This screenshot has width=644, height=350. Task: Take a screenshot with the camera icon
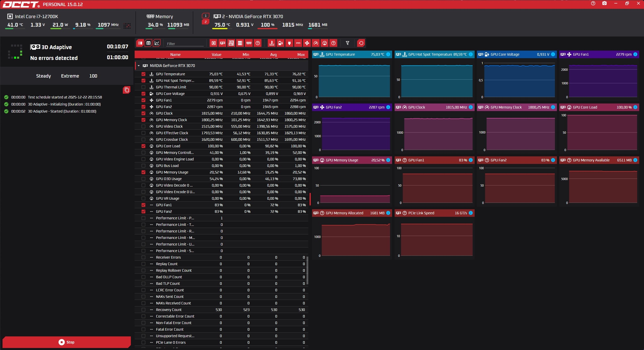(604, 4)
